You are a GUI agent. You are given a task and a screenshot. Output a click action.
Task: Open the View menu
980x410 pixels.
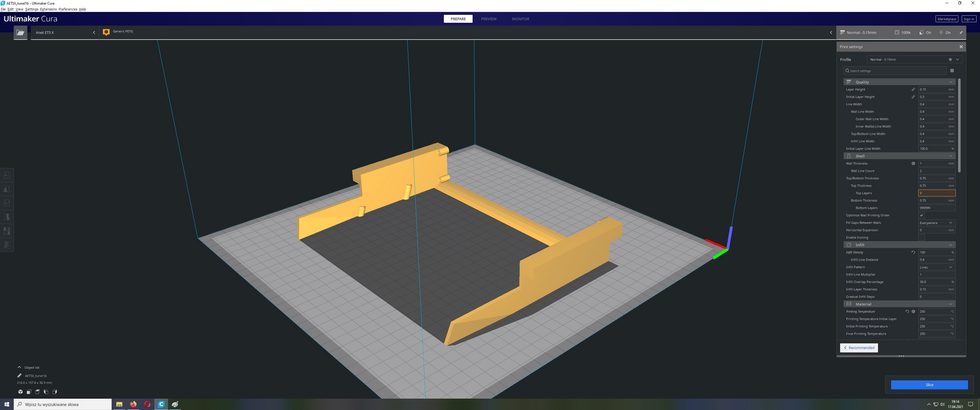[19, 9]
